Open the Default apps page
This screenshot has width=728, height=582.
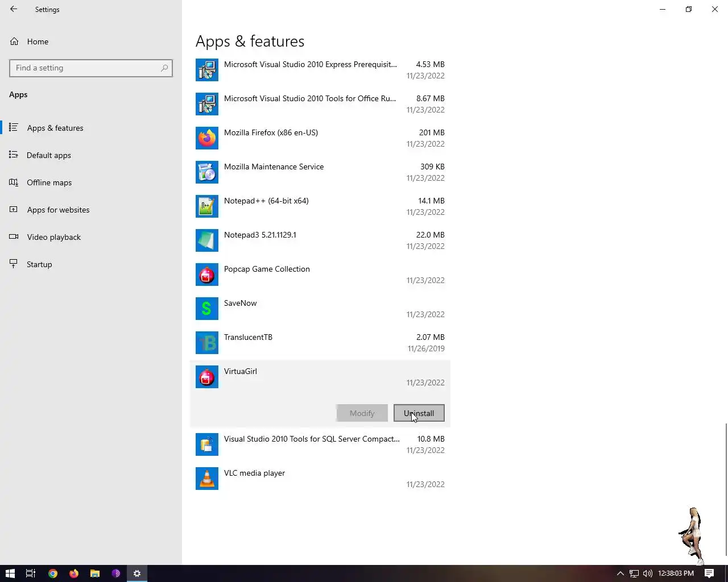click(91, 155)
